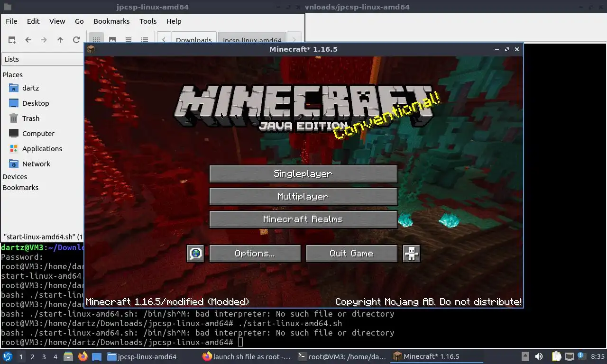The image size is (607, 364).
Task: Launch file manager from taskbar quick launch
Action: [x=68, y=356]
